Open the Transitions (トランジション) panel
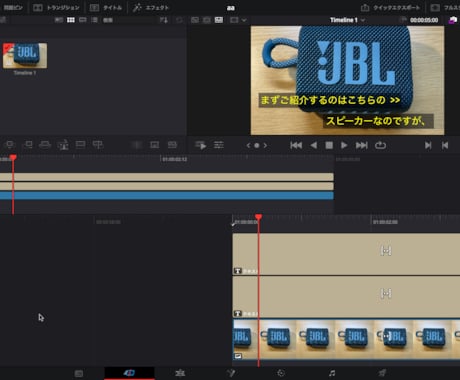 pyautogui.click(x=57, y=7)
